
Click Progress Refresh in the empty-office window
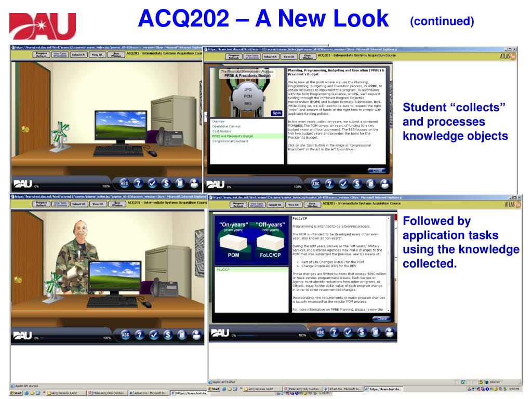(42, 55)
